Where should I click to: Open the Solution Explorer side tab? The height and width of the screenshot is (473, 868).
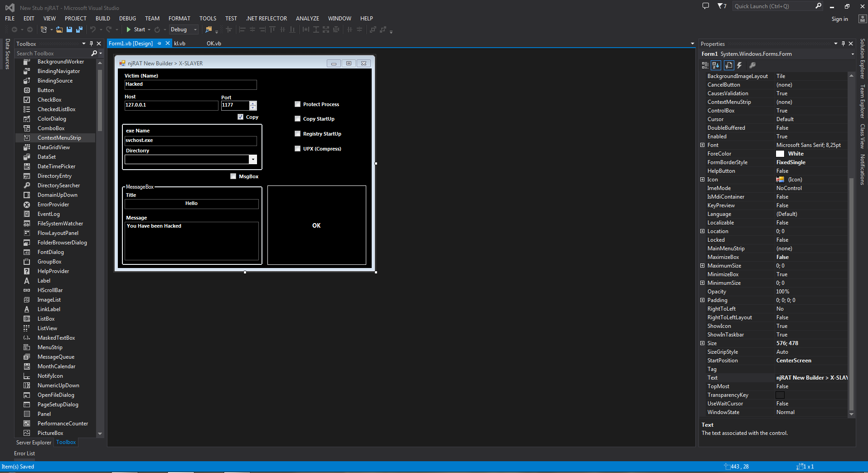pos(862,59)
